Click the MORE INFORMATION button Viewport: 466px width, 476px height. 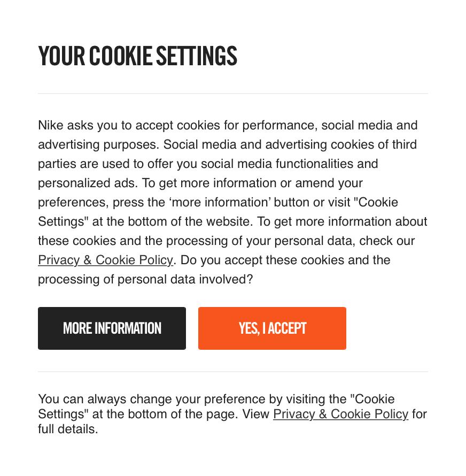tap(112, 328)
